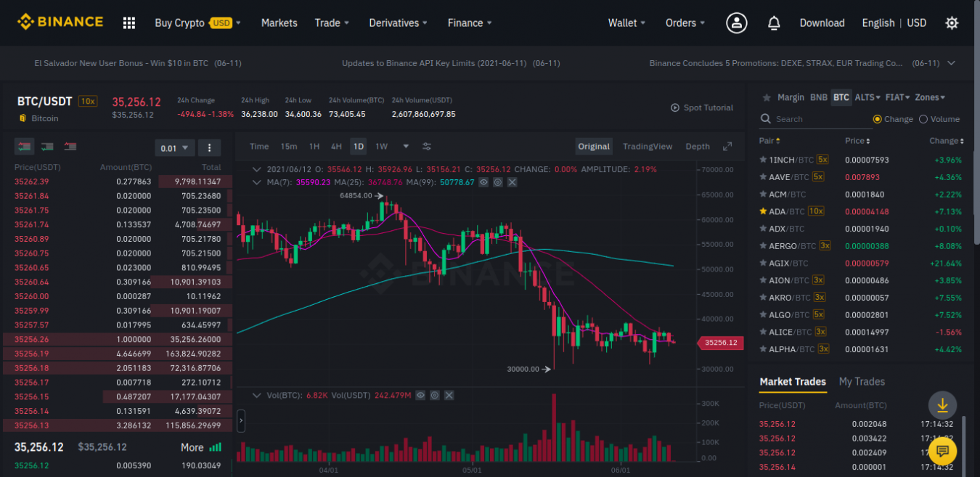
Task: Select the Volume radio button
Action: tap(923, 119)
